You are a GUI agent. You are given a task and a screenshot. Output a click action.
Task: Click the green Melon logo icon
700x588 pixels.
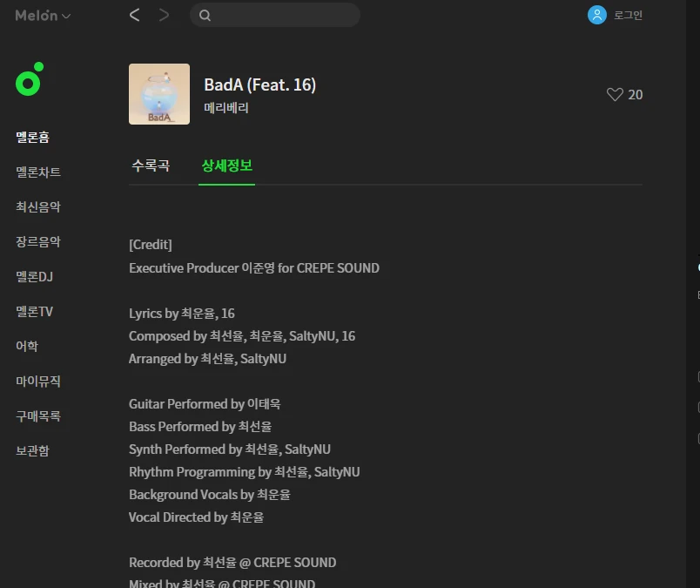point(30,79)
